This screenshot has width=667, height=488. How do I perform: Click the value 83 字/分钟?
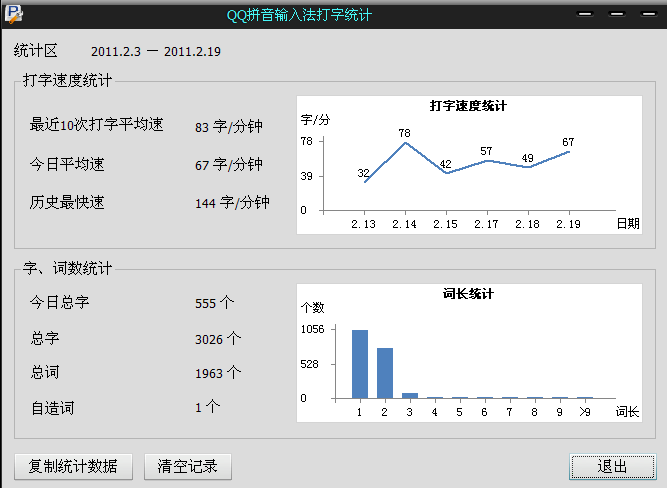tap(228, 126)
